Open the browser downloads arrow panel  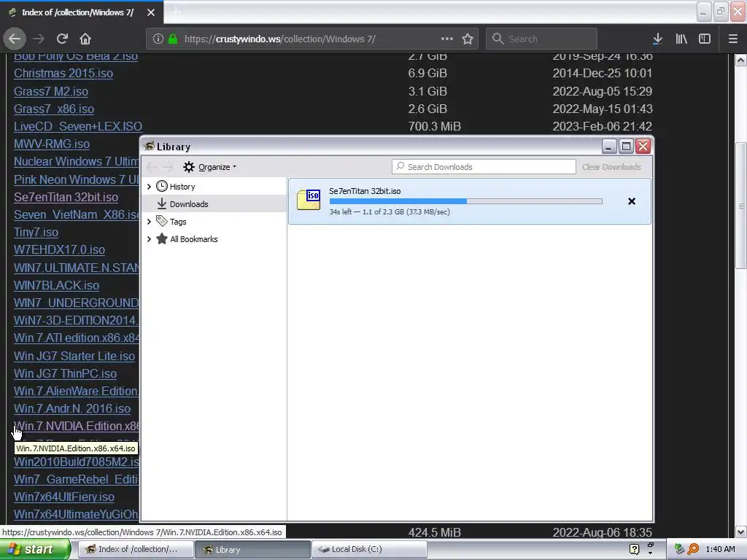click(657, 39)
